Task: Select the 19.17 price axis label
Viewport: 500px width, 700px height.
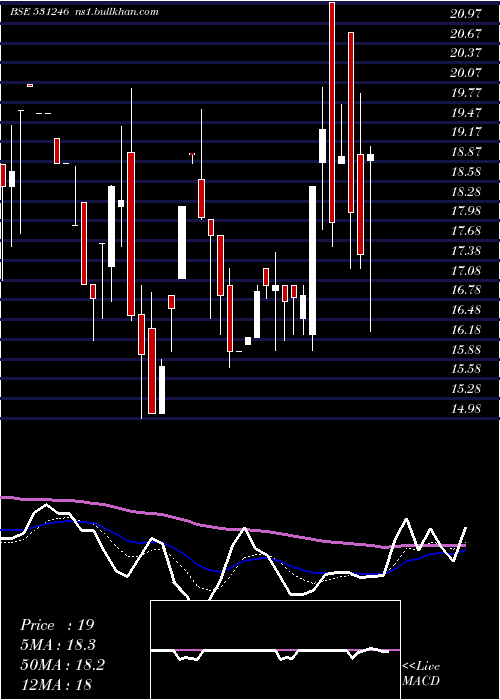Action: [466, 132]
